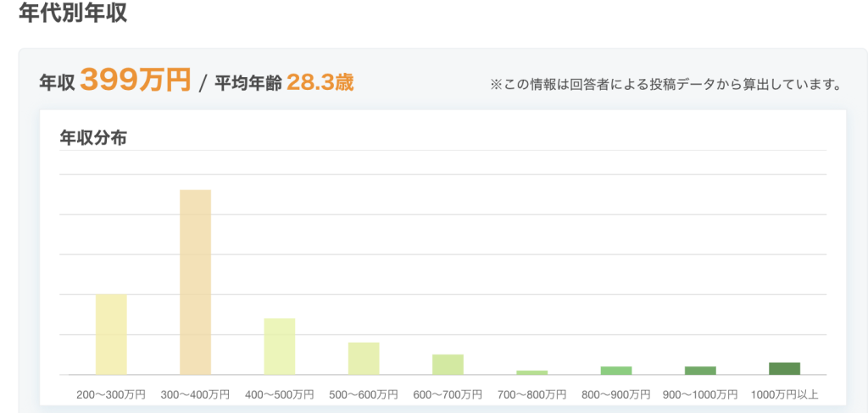Click the 200〜300万円 axis label
The width and height of the screenshot is (868, 413).
(111, 394)
